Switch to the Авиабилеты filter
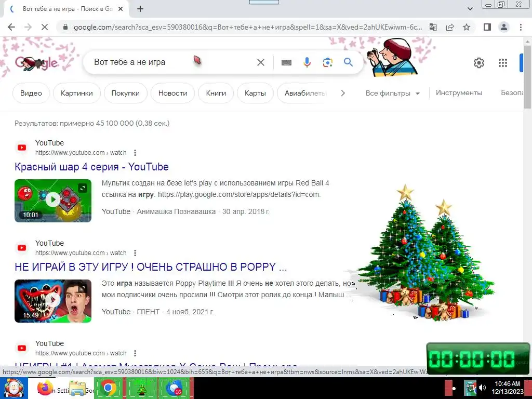Viewport: 532px width, 399px height. click(x=302, y=93)
